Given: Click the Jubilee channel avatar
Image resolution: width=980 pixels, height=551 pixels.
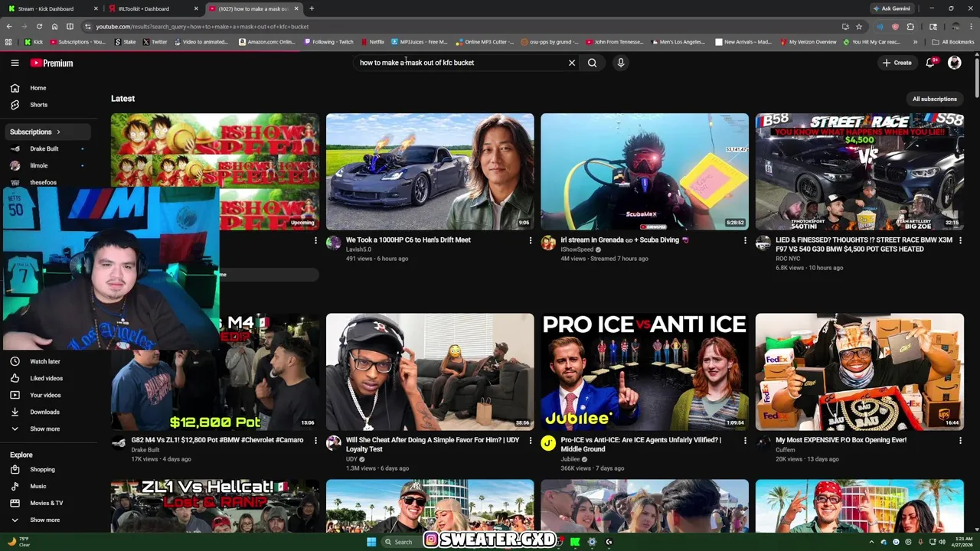Looking at the screenshot, I should (x=548, y=443).
